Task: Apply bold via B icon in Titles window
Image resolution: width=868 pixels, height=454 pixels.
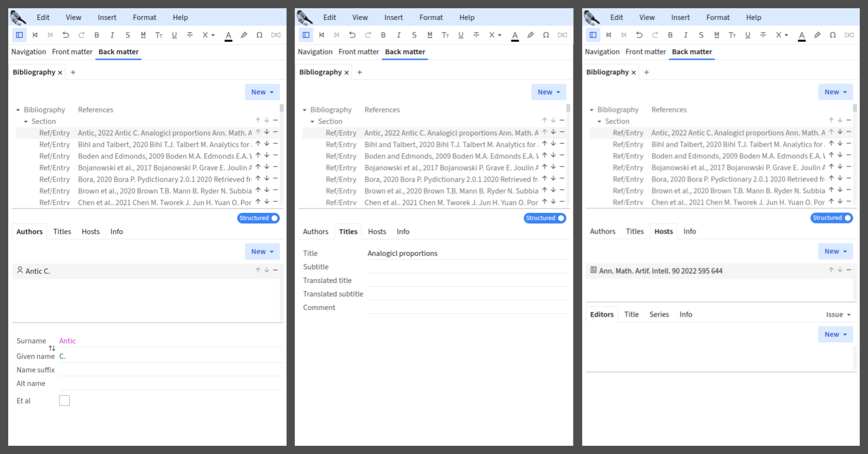Action: click(x=383, y=35)
